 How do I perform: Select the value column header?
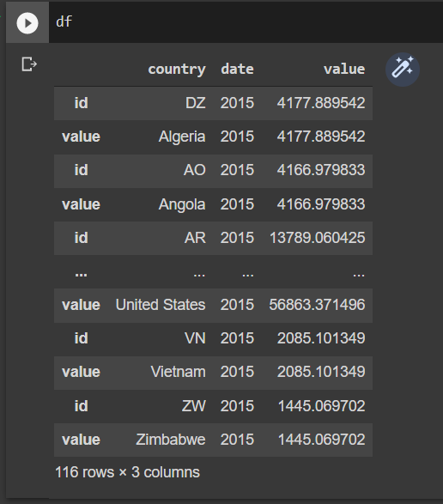click(x=344, y=69)
